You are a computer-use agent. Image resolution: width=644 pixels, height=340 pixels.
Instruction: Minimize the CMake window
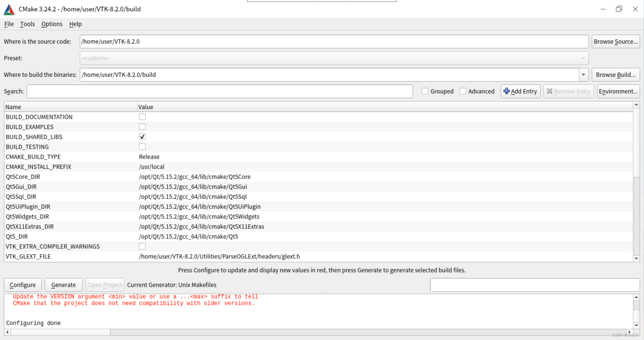[603, 9]
